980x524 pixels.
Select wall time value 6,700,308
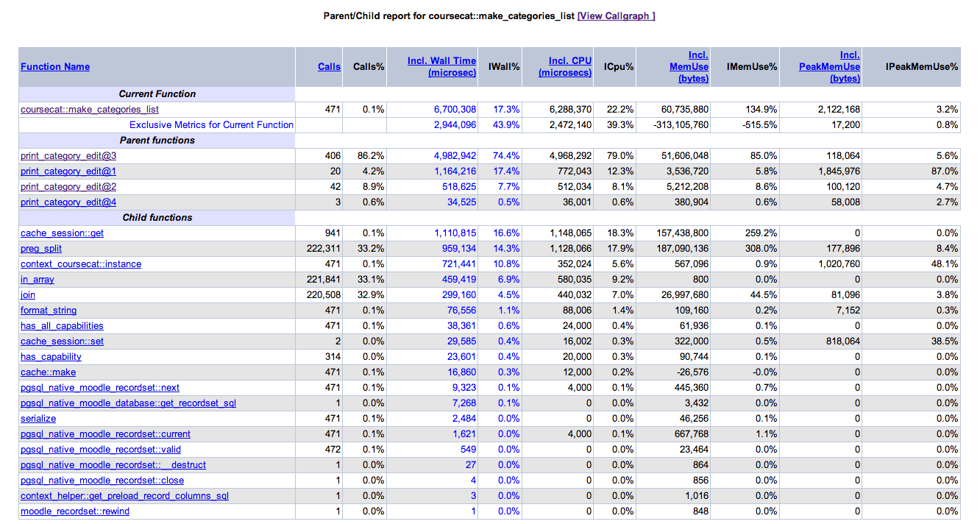455,109
